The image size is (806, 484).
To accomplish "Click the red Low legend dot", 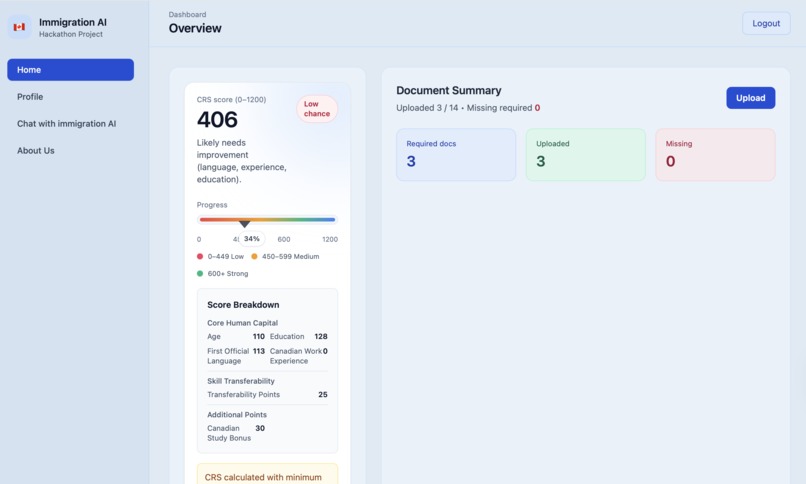I will tap(200, 256).
